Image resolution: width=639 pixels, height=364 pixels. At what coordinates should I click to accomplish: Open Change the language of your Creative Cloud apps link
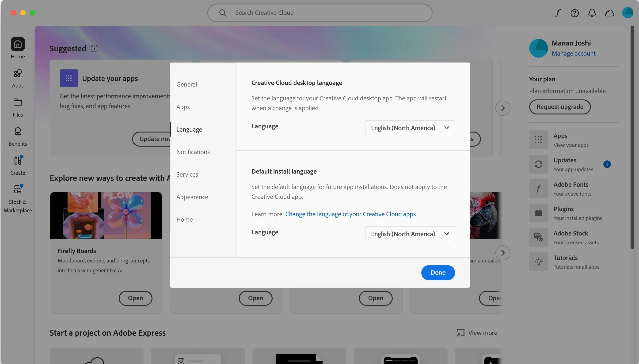point(350,214)
